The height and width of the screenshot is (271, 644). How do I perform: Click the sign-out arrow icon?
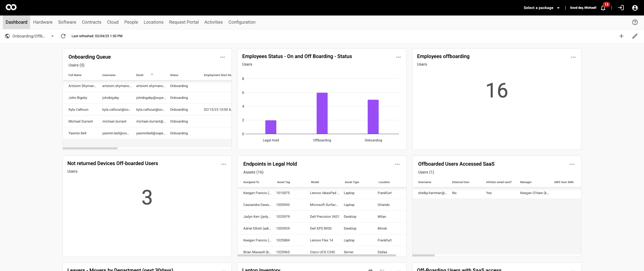621,8
